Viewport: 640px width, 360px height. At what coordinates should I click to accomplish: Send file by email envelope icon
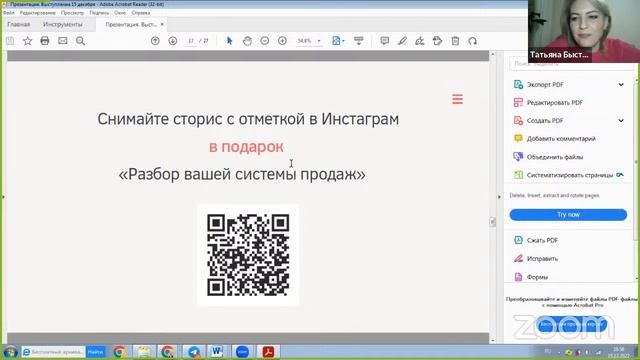pos(62,41)
